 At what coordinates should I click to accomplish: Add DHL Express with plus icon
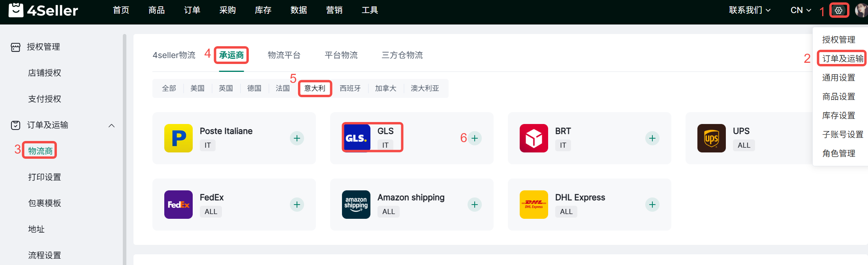pos(652,205)
